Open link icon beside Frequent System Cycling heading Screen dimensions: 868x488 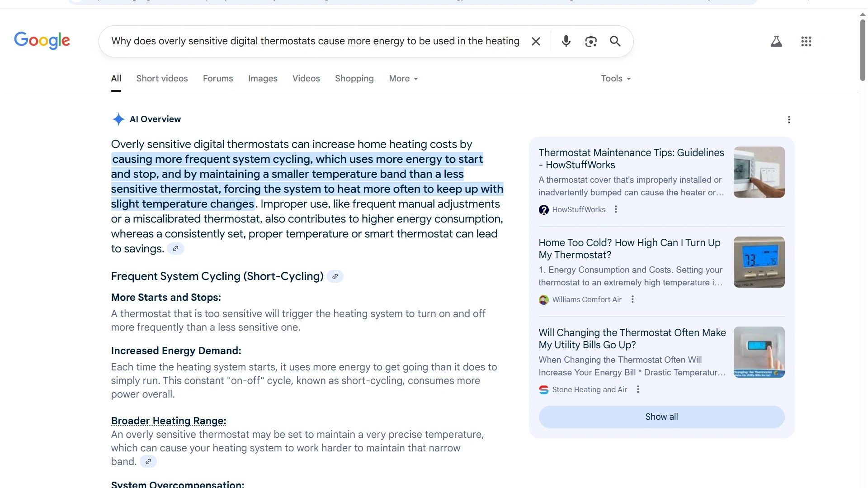335,276
